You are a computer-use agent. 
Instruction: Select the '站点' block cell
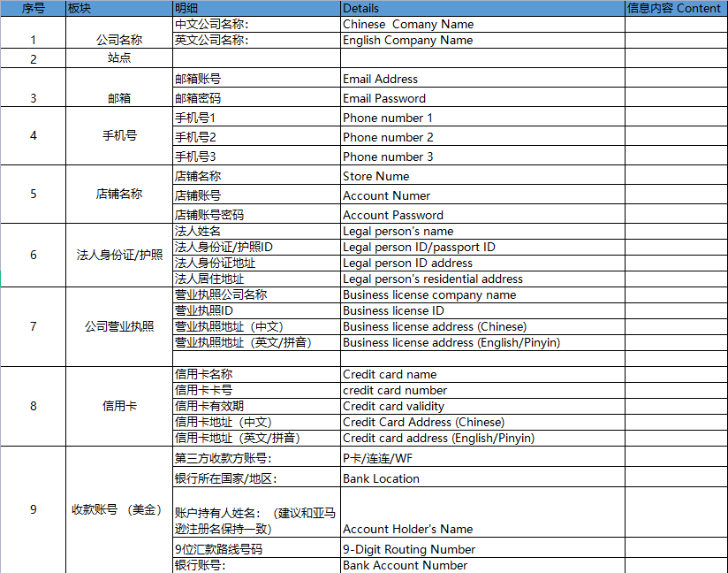(119, 58)
